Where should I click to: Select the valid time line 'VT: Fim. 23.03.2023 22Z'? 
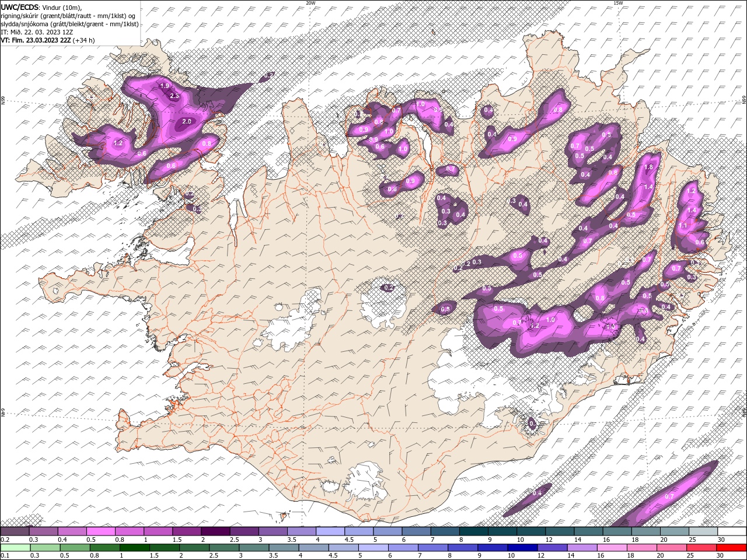36,40
